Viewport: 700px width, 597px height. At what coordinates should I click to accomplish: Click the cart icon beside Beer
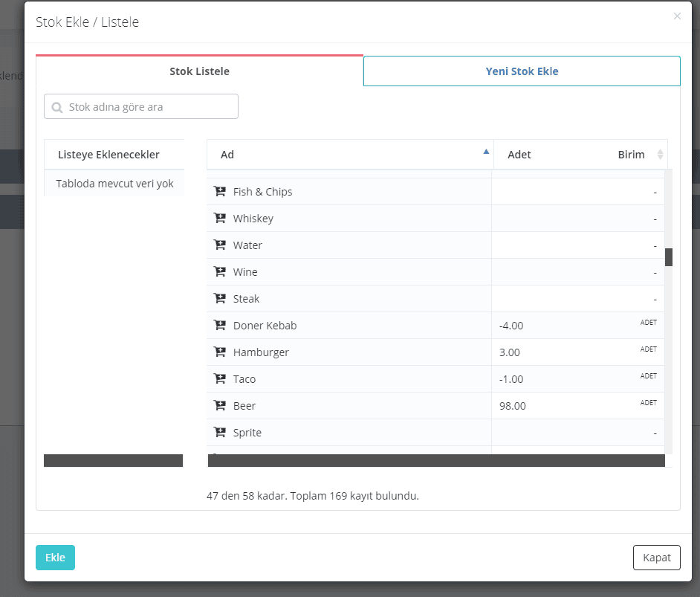click(220, 406)
